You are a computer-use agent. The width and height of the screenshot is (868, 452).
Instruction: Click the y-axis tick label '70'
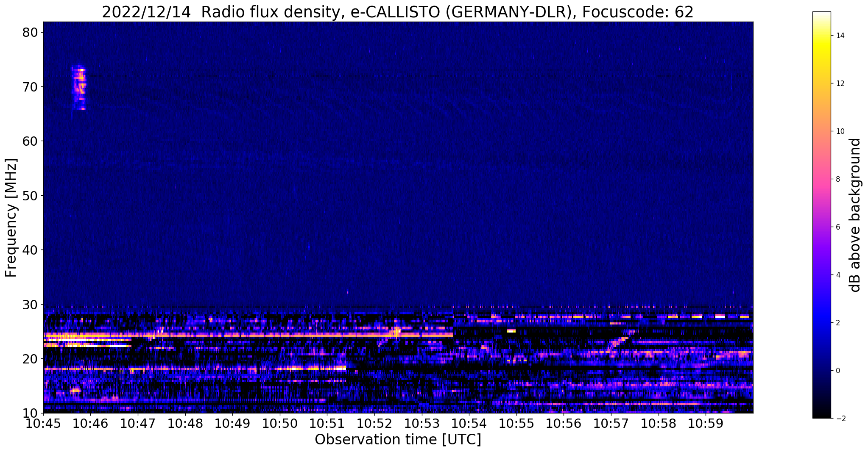point(31,86)
